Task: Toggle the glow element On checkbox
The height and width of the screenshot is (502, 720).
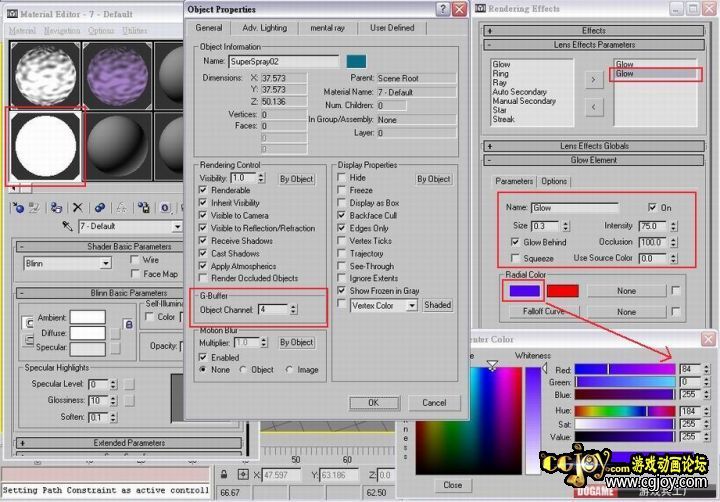Action: tap(652, 208)
